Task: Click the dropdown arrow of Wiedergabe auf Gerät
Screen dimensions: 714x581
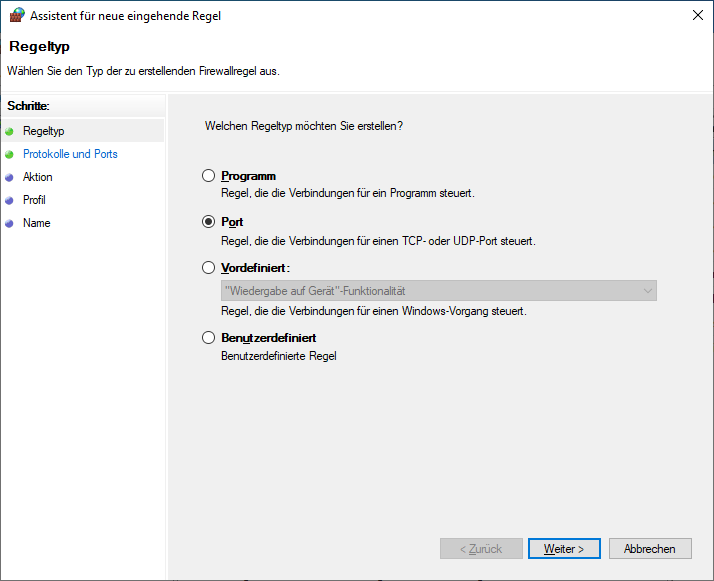Action: 648,291
